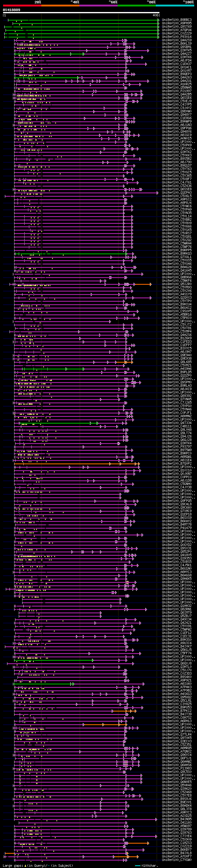The image size is (197, 868).
Task: Select the AV418889 query sequence name
Action: click(x=11, y=10)
